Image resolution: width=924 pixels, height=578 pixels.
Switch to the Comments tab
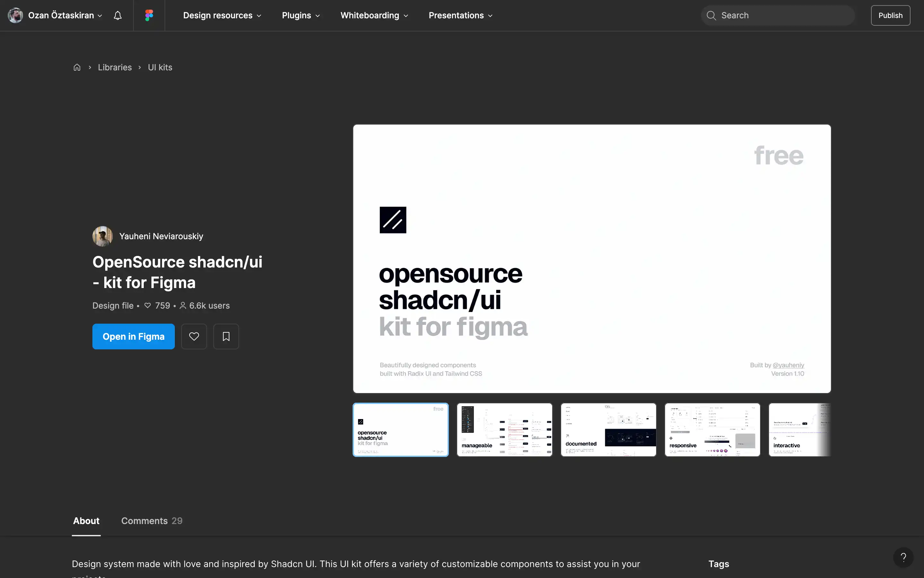point(151,521)
